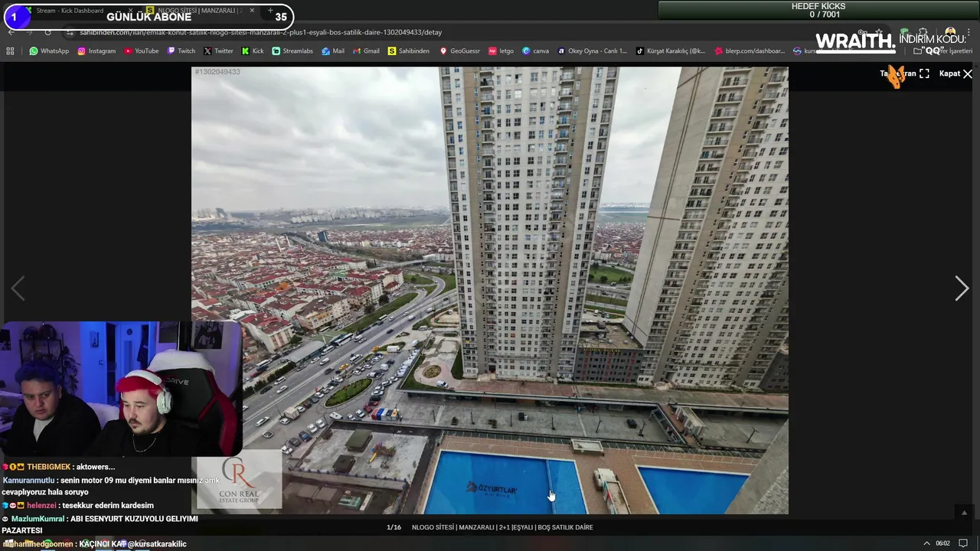Click the main apartment towers photo

click(490, 290)
